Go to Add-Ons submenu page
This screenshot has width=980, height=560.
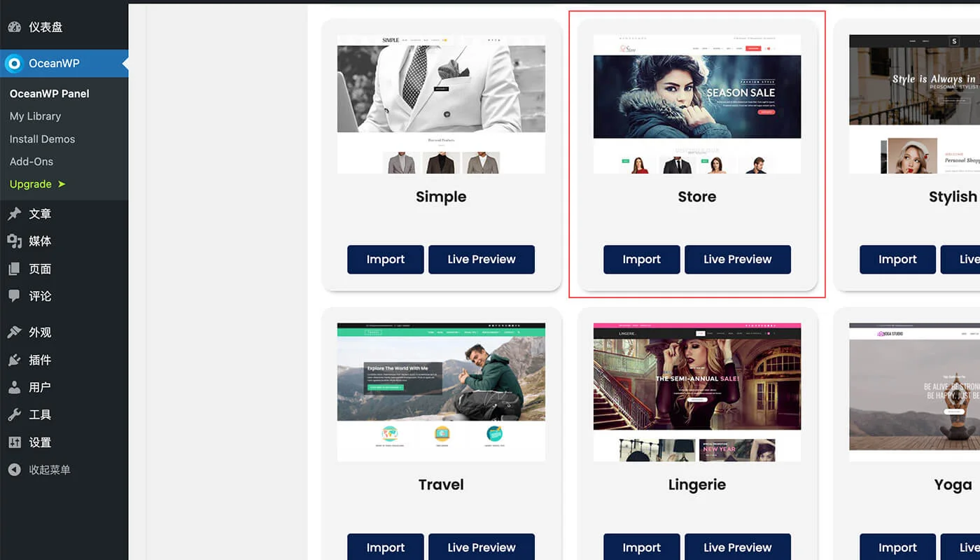click(31, 162)
